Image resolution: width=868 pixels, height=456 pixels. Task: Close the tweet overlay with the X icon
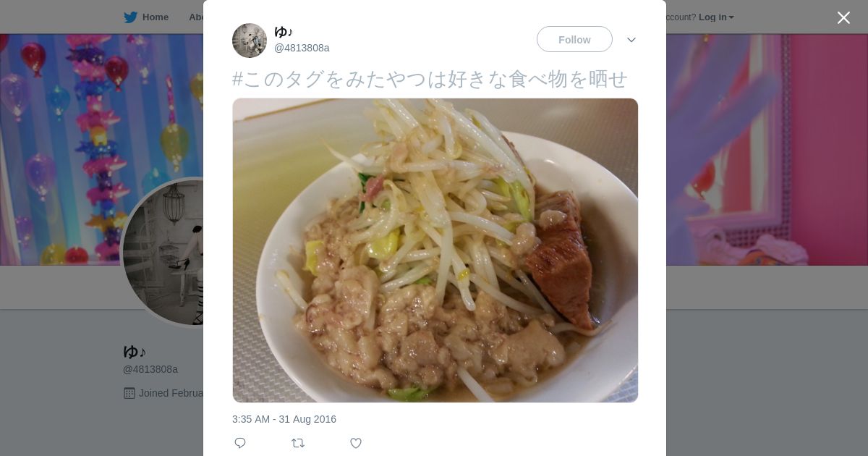point(843,17)
